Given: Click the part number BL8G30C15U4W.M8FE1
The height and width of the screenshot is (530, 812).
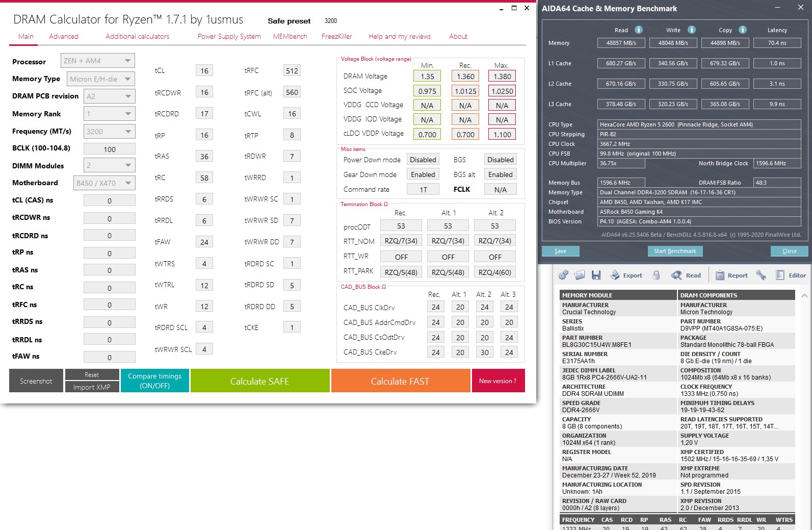Looking at the screenshot, I should [x=597, y=345].
